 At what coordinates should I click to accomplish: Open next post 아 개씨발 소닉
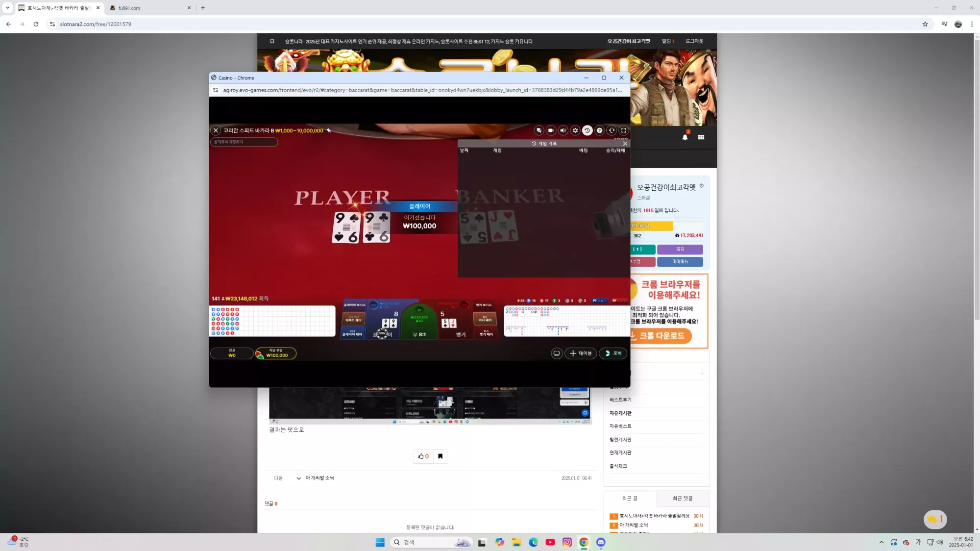pos(319,478)
